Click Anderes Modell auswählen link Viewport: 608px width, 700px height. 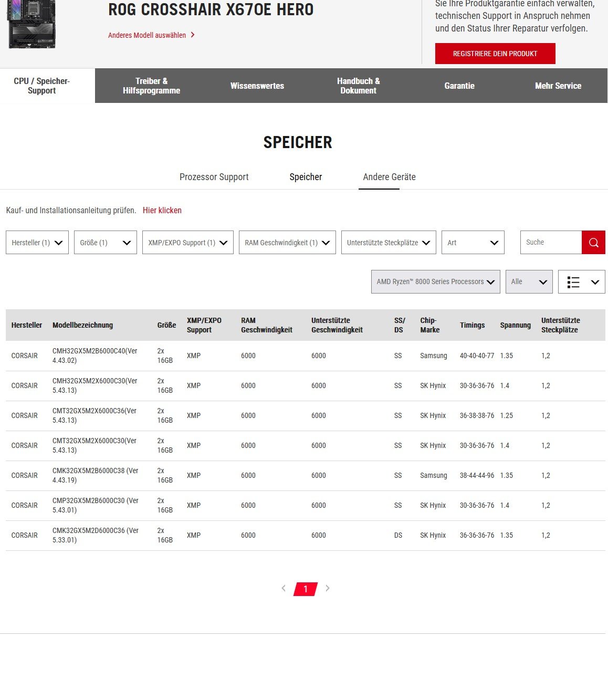pyautogui.click(x=151, y=35)
